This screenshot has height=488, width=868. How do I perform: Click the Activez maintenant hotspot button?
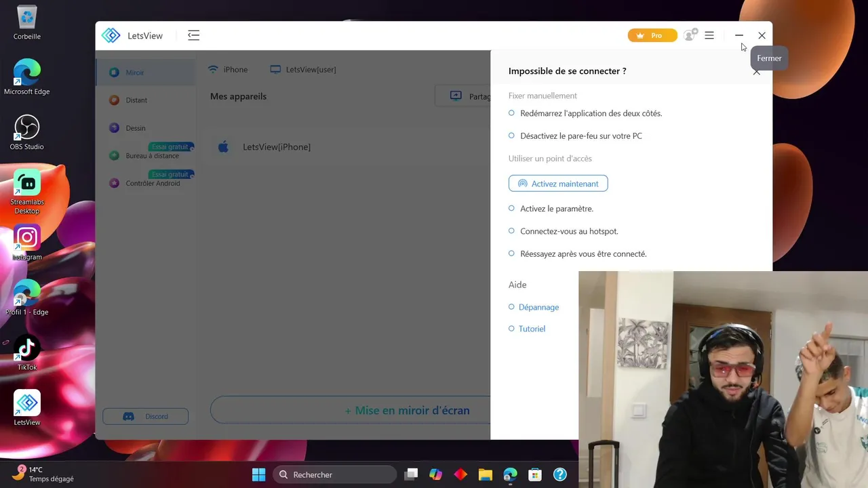(558, 184)
